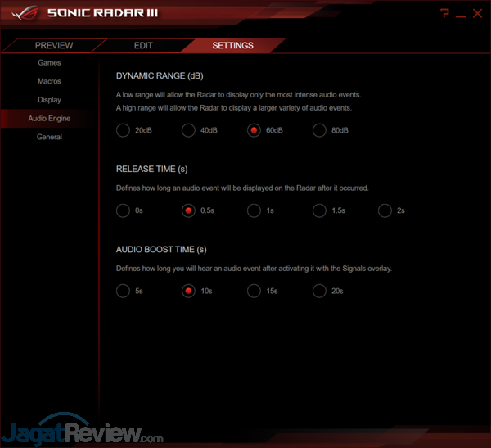
Task: Choose the 10s audio boost time
Action: pos(188,291)
